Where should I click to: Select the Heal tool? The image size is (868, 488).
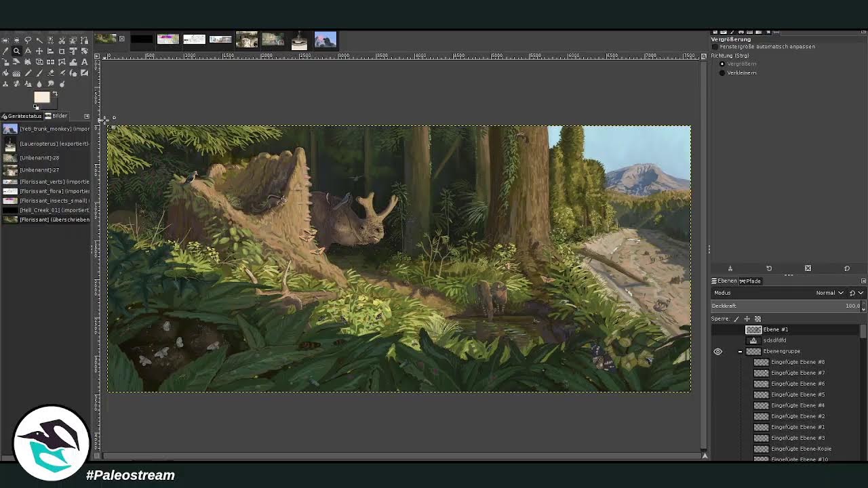[16, 84]
